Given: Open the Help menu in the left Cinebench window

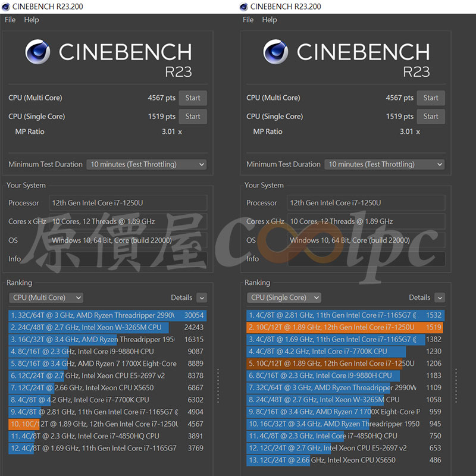Looking at the screenshot, I should coord(32,20).
